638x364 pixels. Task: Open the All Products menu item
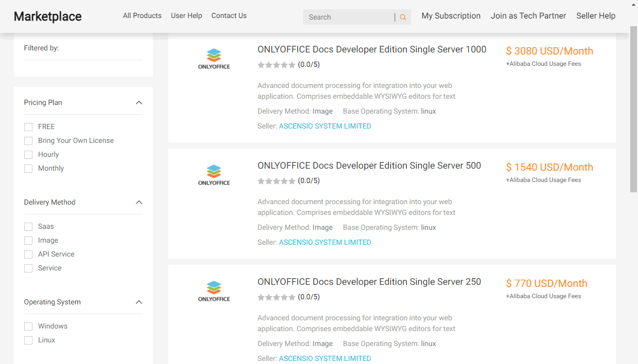(142, 16)
